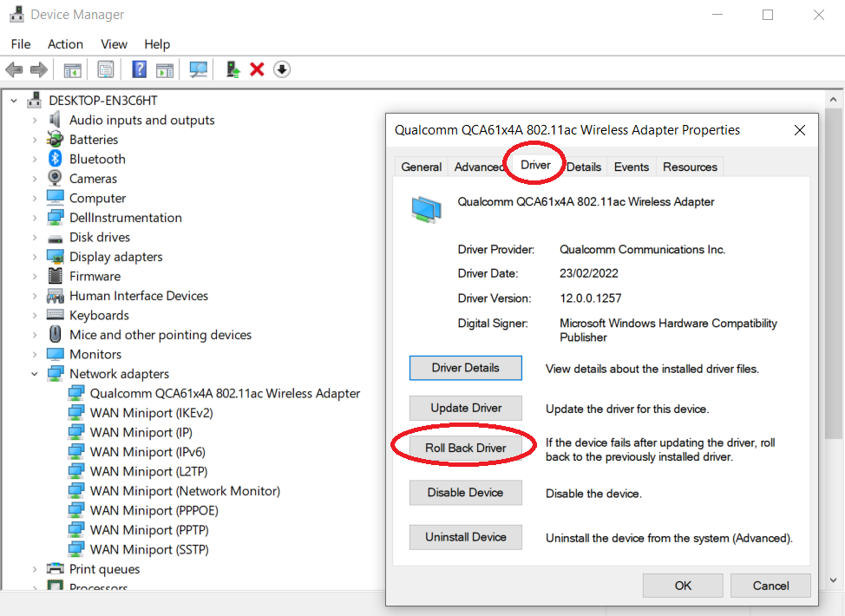Select WAN Miniport (PPPOE)

tap(154, 510)
